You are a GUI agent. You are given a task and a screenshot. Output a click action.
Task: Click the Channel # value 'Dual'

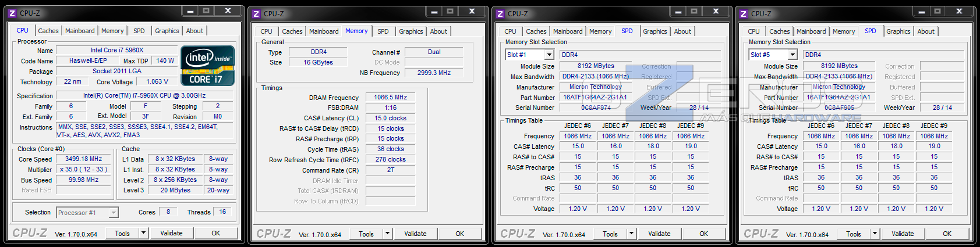tap(434, 52)
